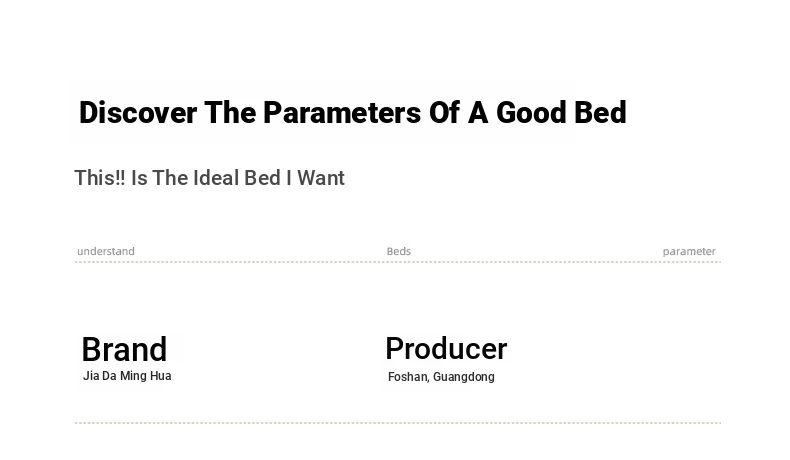
Task: Click the dotted divider below 'Foshan, Guangdong'
Action: [x=398, y=423]
